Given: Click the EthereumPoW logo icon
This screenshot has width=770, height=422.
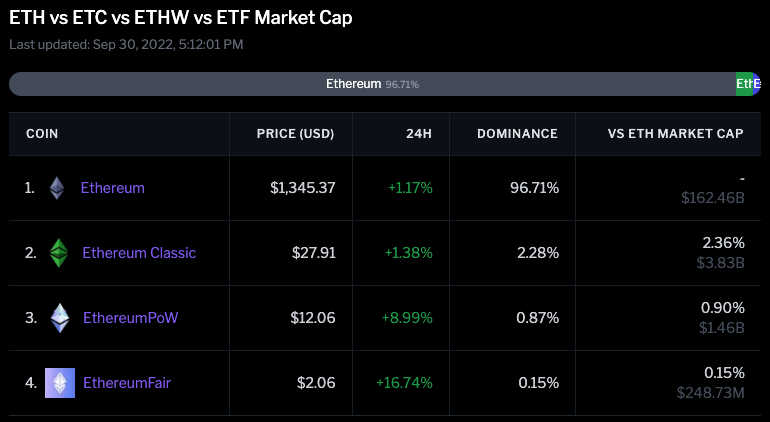Looking at the screenshot, I should (60, 318).
